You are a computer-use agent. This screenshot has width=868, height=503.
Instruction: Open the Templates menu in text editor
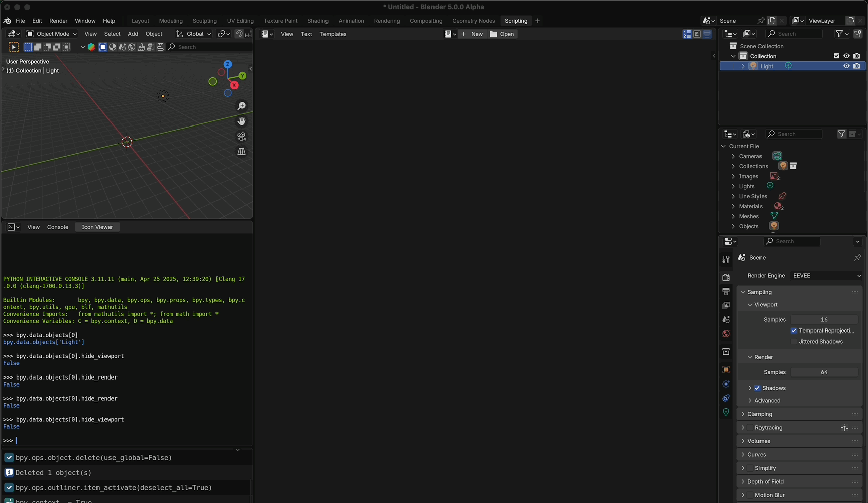tap(333, 34)
